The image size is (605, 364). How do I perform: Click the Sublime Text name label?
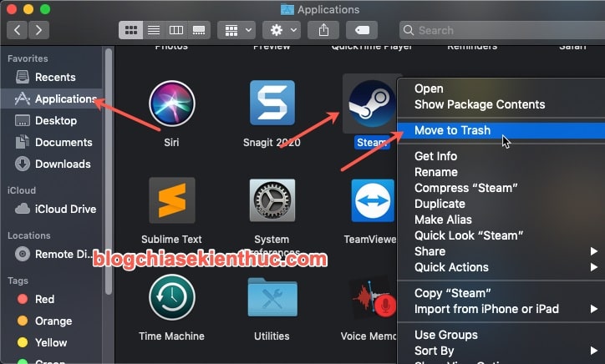tap(171, 240)
